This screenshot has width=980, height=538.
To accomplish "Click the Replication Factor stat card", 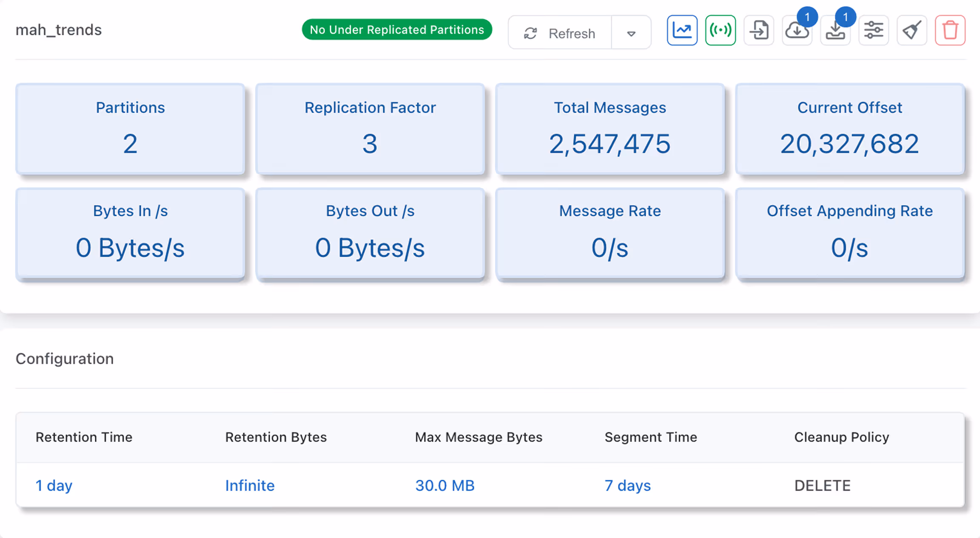I will (x=370, y=129).
